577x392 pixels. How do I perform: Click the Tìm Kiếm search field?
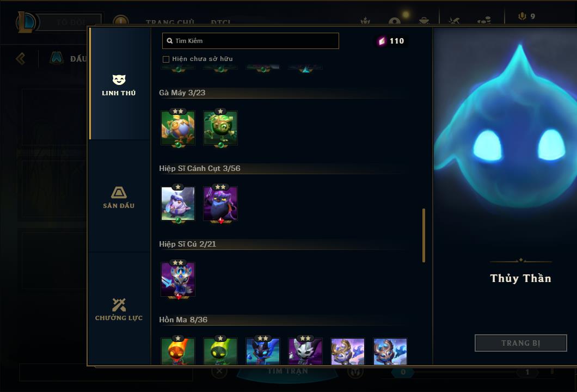(250, 41)
